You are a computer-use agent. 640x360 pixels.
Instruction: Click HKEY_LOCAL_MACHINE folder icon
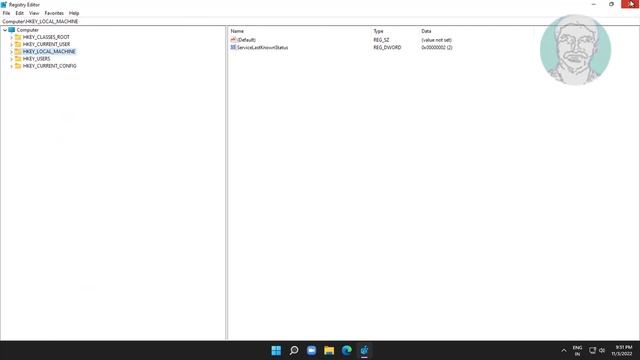[x=18, y=51]
